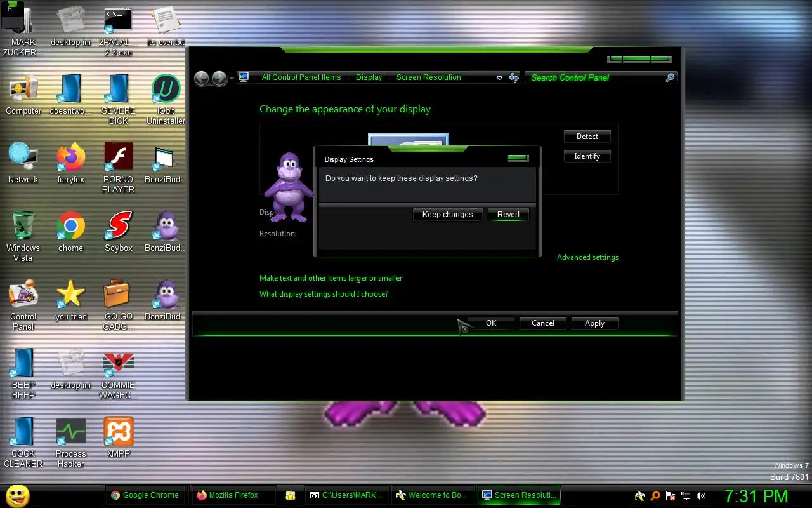Click the 7:31 PM taskbar clock
The height and width of the screenshot is (508, 812).
(756, 496)
